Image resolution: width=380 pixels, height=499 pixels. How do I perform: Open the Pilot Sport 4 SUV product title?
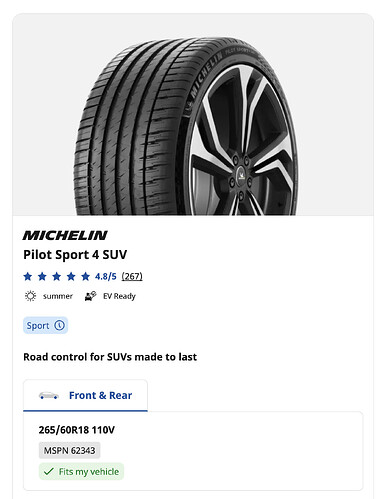(x=75, y=255)
